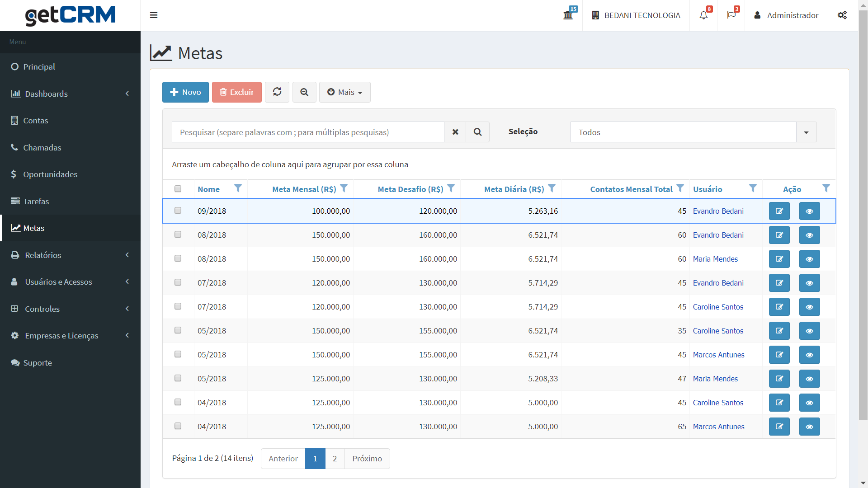Filter the Ação column
The image size is (868, 488).
(x=826, y=188)
